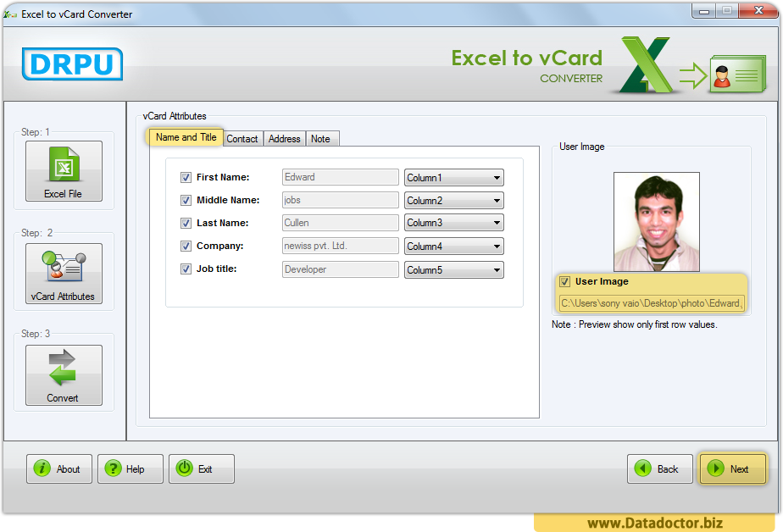Screen dimensions: 783x532
Task: Uncheck the Middle Name checkbox
Action: pos(186,200)
